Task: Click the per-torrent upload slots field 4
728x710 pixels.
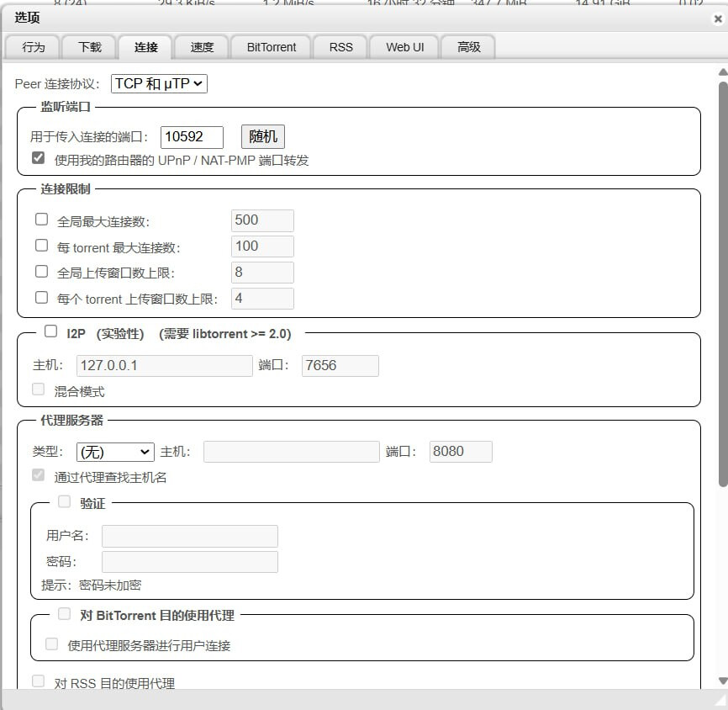Action: click(x=262, y=299)
